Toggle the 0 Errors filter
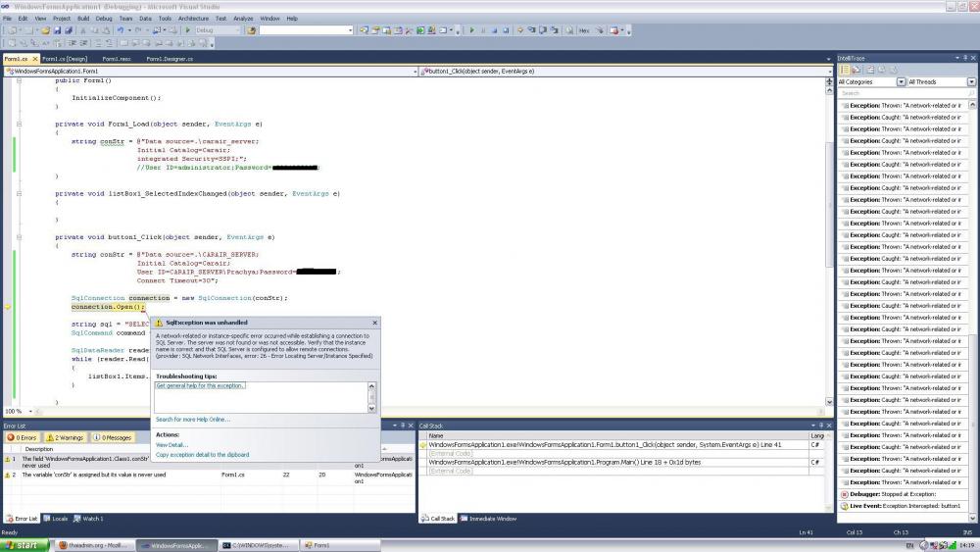This screenshot has width=980, height=552. coord(23,437)
